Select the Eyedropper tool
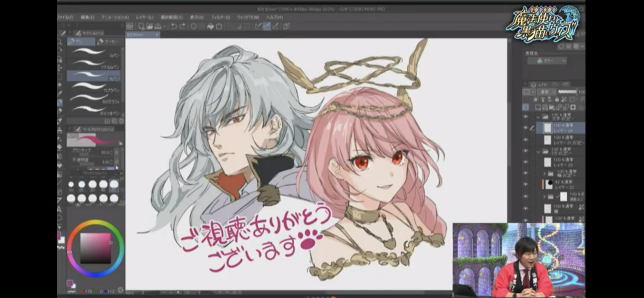Screen dimensions: 644x298 (x=60, y=94)
